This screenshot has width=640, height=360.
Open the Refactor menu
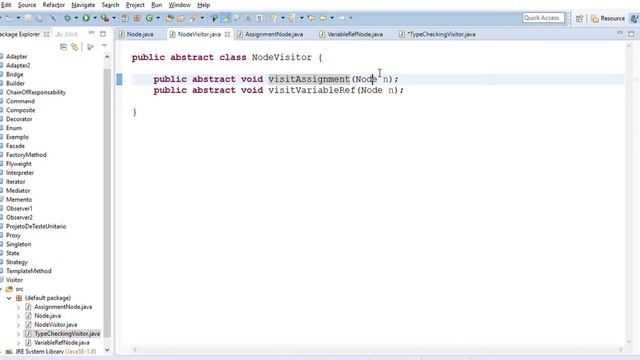coord(53,5)
